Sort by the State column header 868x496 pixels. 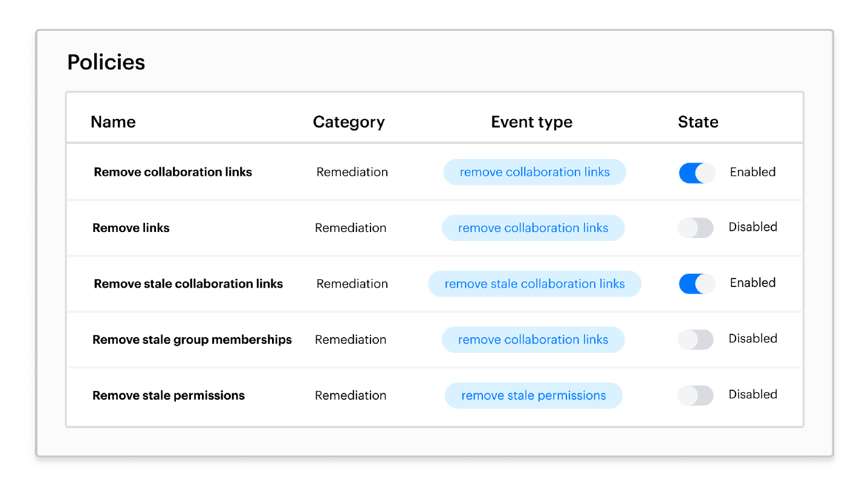698,122
